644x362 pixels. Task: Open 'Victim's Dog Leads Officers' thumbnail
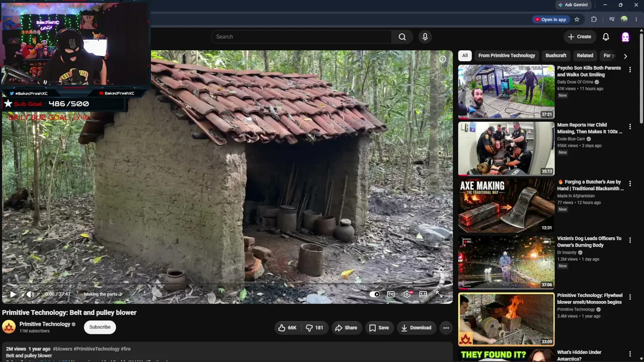[x=506, y=262]
